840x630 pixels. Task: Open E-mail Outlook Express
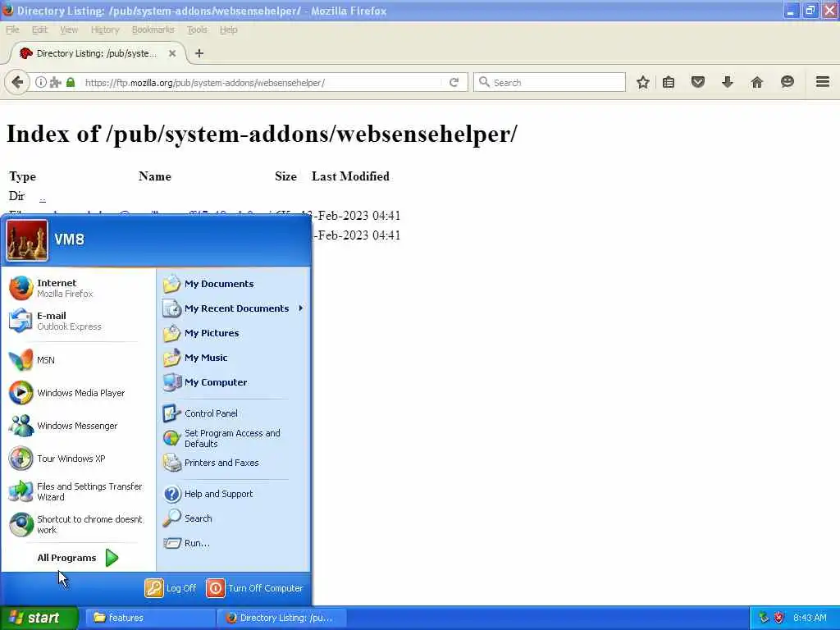[x=78, y=321]
